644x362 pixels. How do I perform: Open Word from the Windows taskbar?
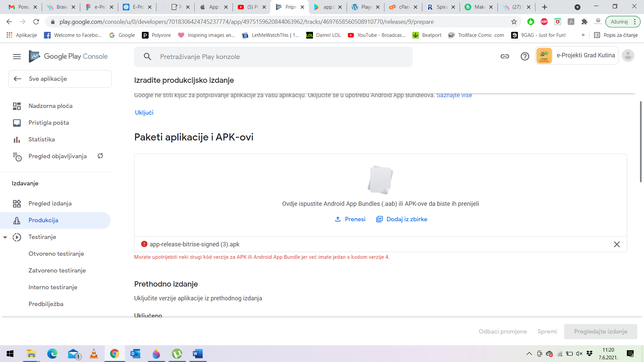(x=198, y=354)
